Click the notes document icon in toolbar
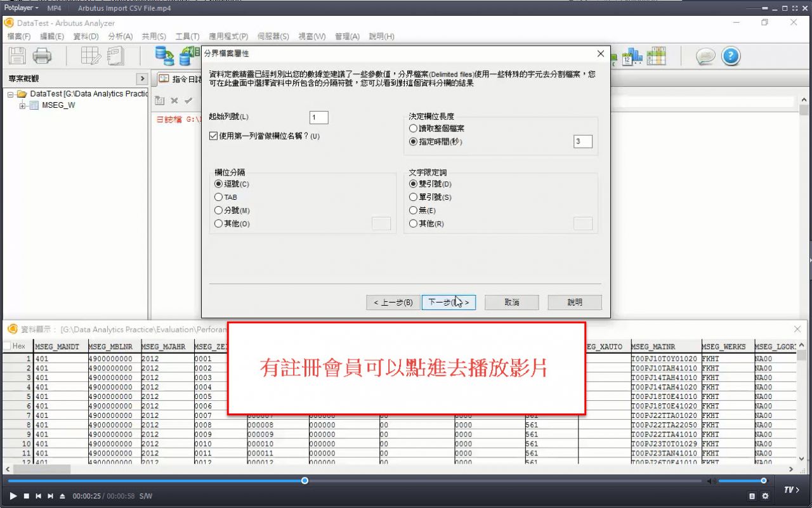812x508 pixels. pos(115,56)
